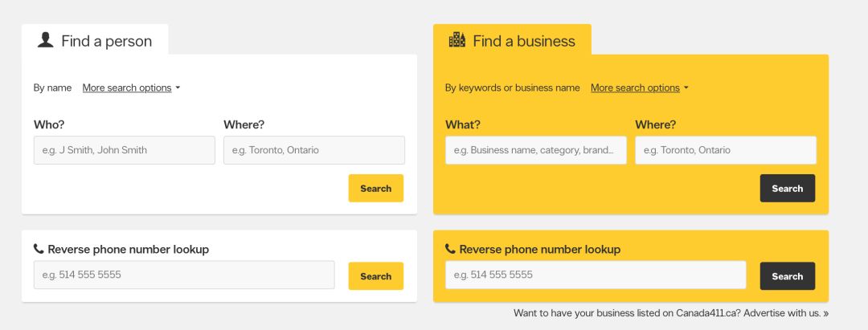Click person panel Reverse phone number lookup heading
Viewport: 868px width, 330px height.
click(x=129, y=249)
